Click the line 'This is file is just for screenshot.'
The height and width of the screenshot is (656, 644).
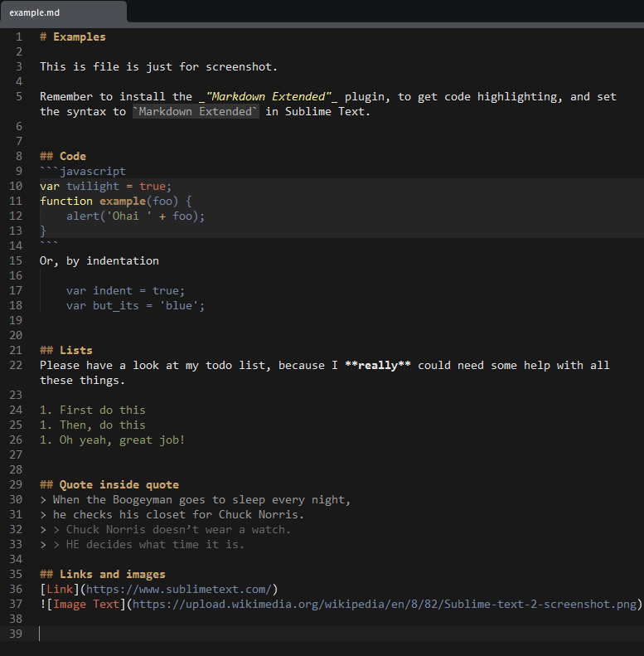coord(158,67)
